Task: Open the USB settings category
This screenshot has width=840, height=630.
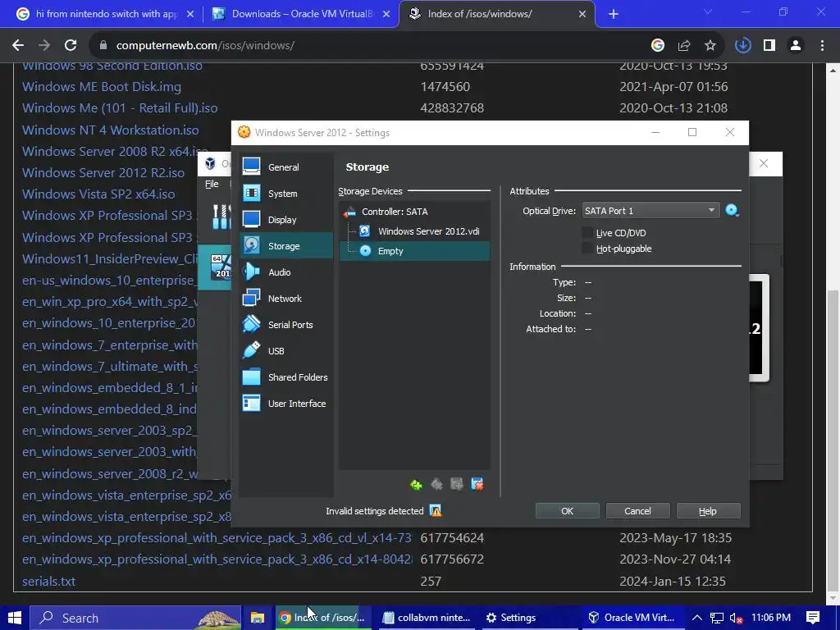Action: [285, 351]
